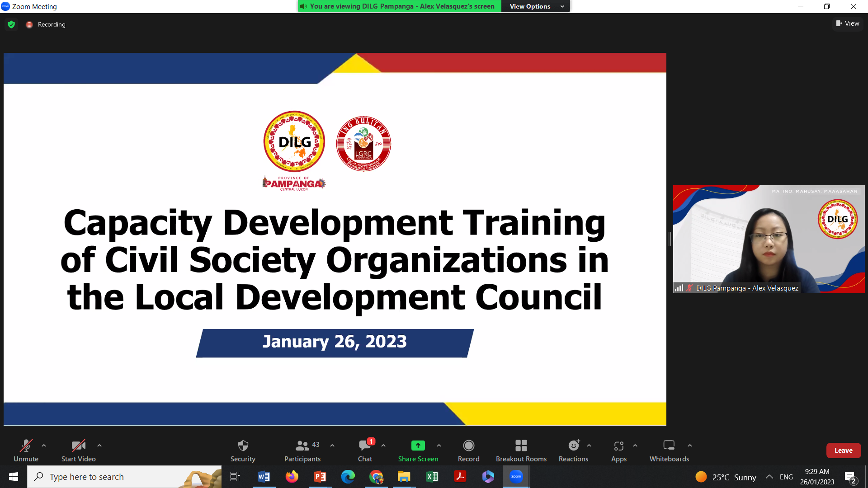Click the green encryption shield icon
The height and width of the screenshot is (488, 868).
click(11, 24)
